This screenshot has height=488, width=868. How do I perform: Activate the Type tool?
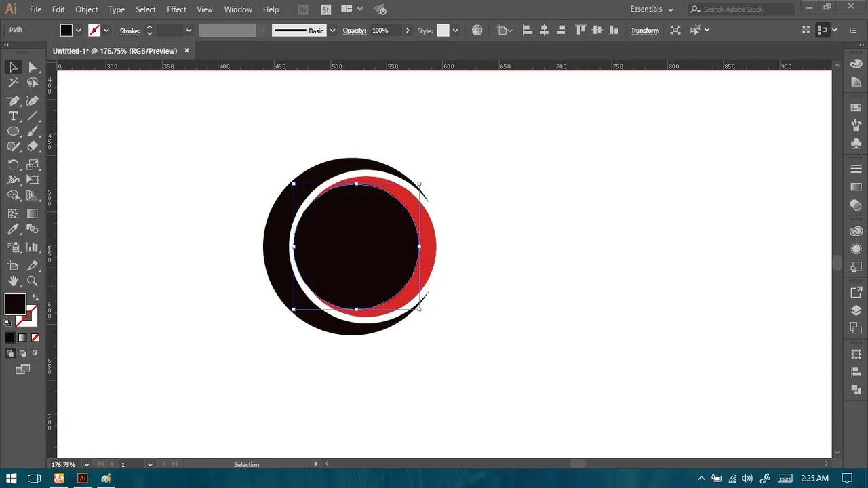tap(13, 116)
